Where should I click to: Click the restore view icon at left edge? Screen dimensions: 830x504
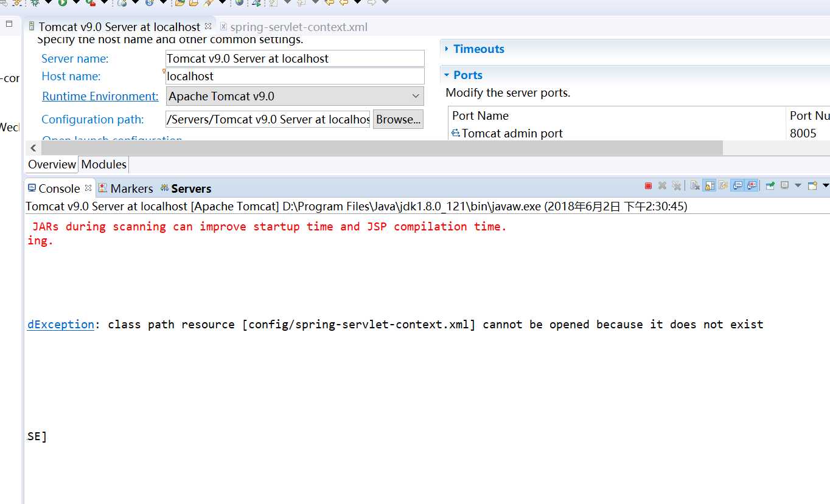tap(9, 24)
